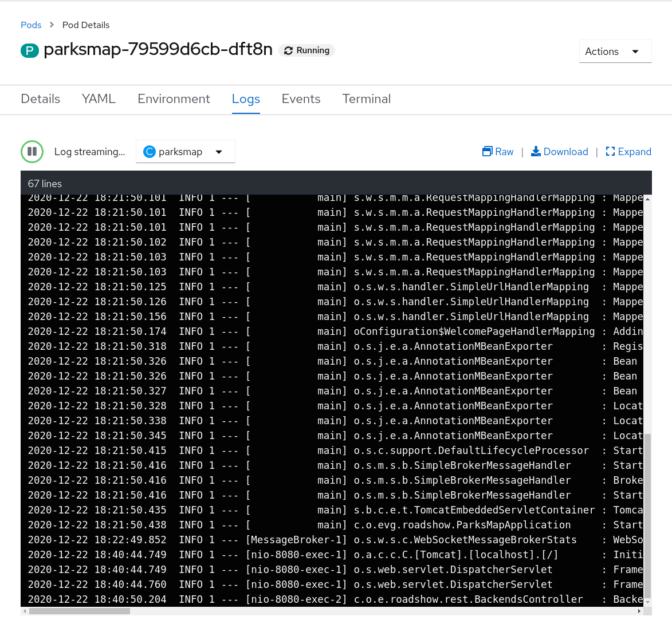Open the Terminal tab
The height and width of the screenshot is (640, 672).
(x=366, y=99)
